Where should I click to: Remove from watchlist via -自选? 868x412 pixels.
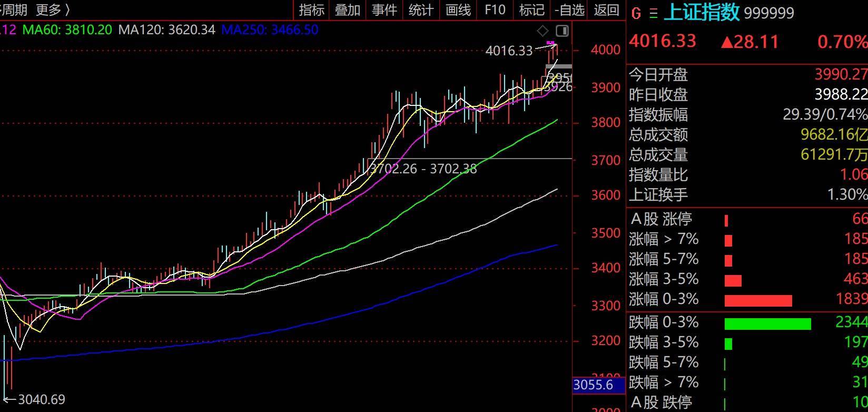569,9
